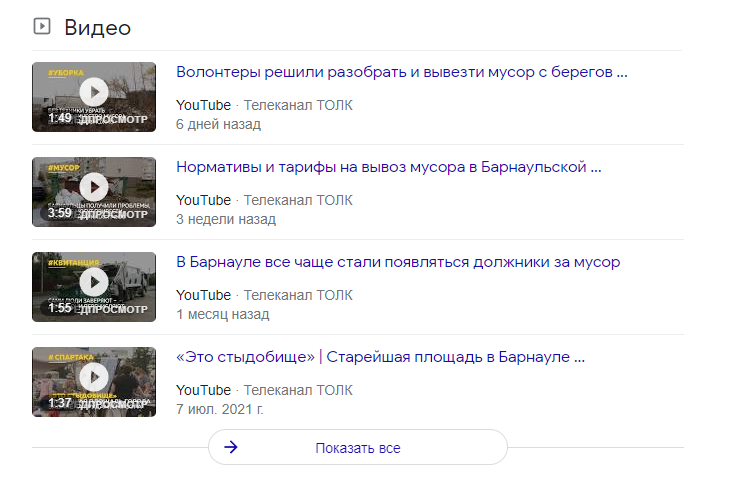This screenshot has height=478, width=739.
Task: Open the «Нормативы и тарифы на вывоз мусора» link
Action: 388,167
